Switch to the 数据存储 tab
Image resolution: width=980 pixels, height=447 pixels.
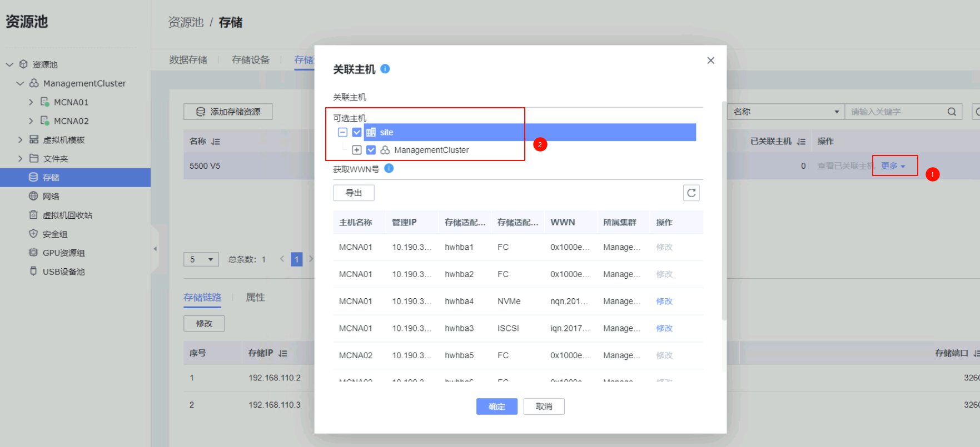tap(188, 60)
